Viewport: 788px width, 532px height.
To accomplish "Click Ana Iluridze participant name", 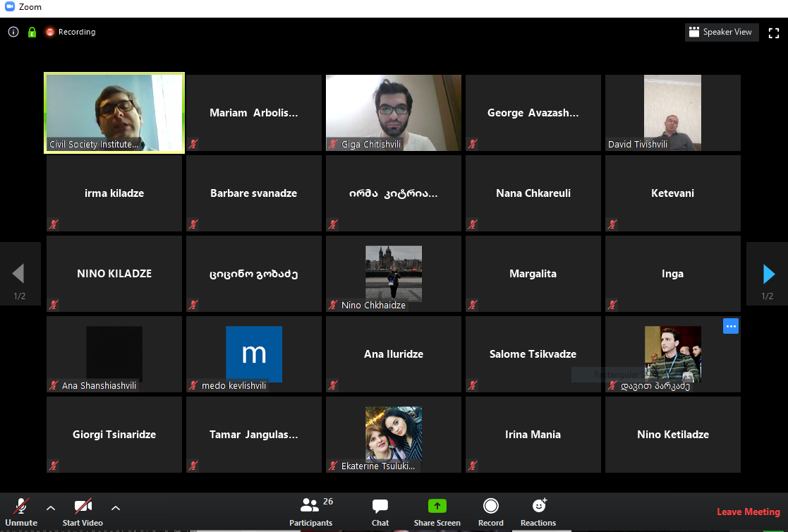I will point(394,354).
